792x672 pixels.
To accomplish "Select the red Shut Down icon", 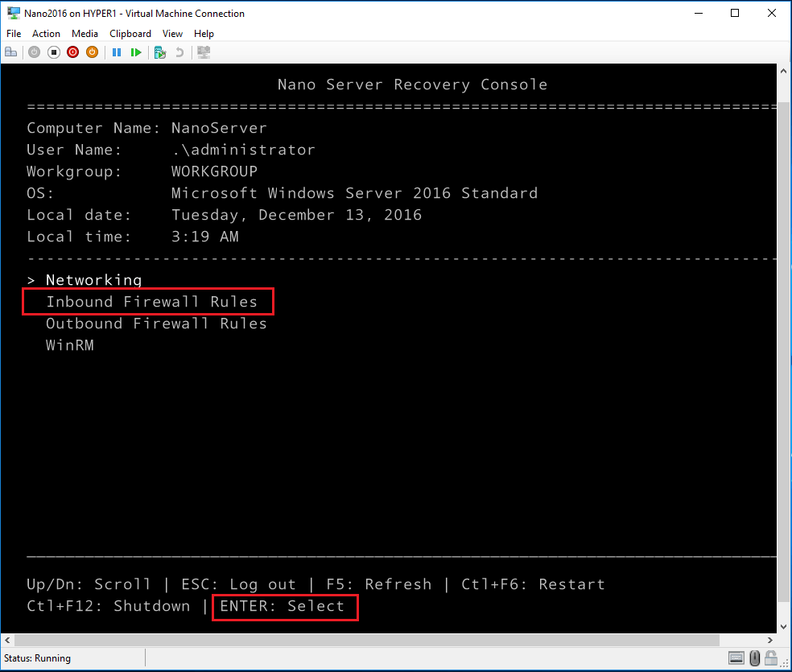I will pyautogui.click(x=72, y=52).
